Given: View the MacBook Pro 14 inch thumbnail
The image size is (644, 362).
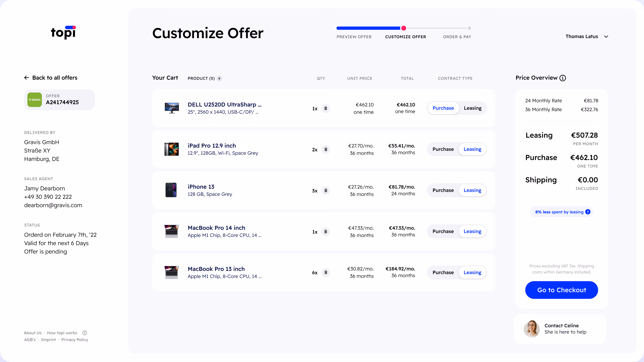Looking at the screenshot, I should tap(172, 231).
